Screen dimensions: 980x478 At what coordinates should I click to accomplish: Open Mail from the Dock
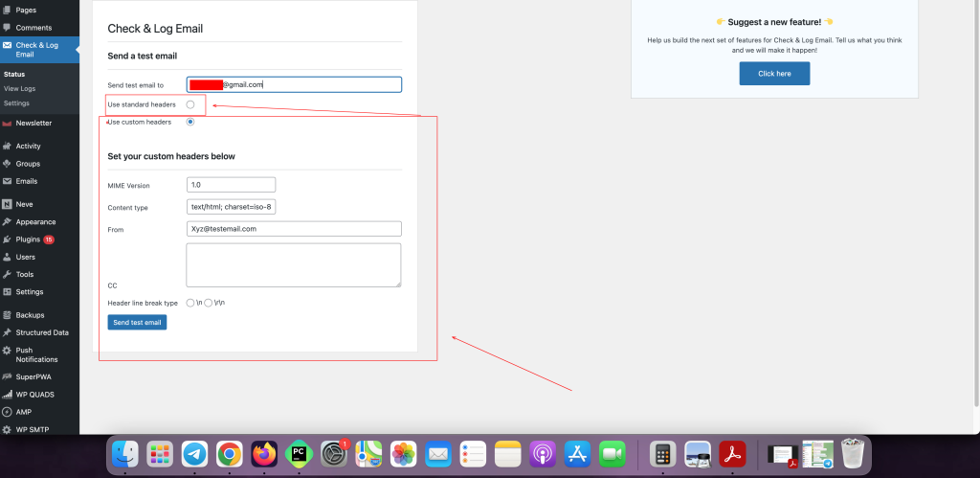[x=438, y=454]
